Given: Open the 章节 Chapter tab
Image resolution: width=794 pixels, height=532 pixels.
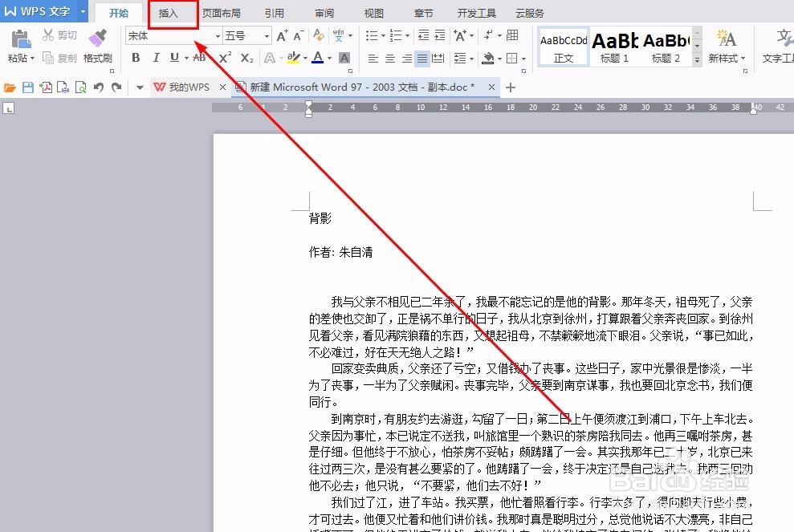Looking at the screenshot, I should tap(423, 14).
